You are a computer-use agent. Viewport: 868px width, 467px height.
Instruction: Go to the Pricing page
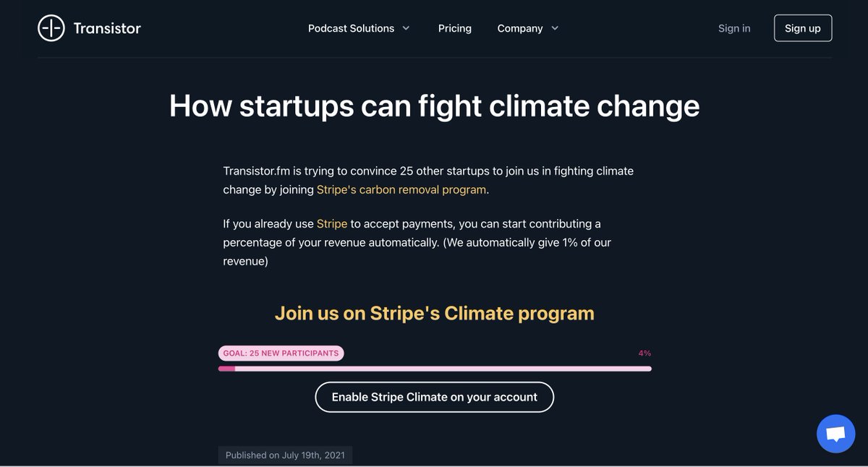pyautogui.click(x=455, y=28)
